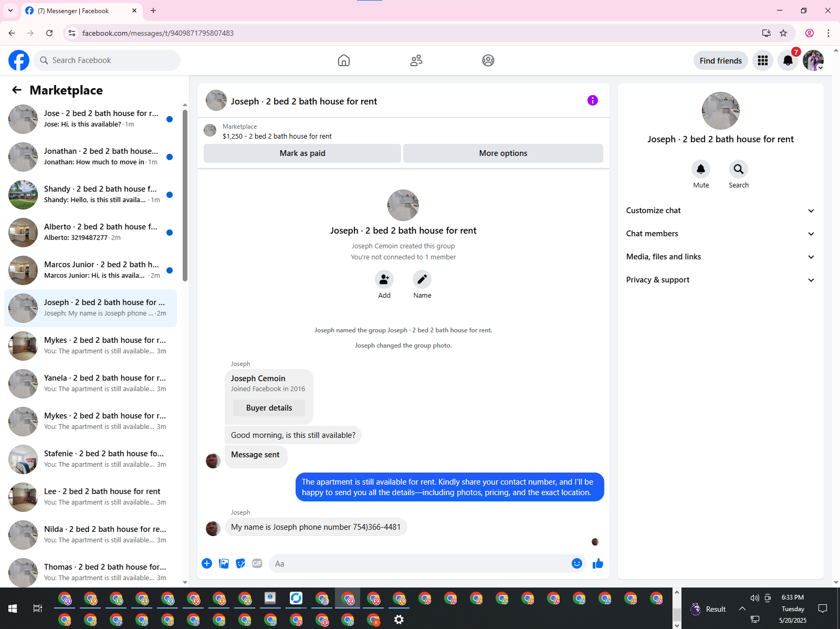
Task: Click 'Good morning, is this still available?' message
Action: [x=293, y=435]
